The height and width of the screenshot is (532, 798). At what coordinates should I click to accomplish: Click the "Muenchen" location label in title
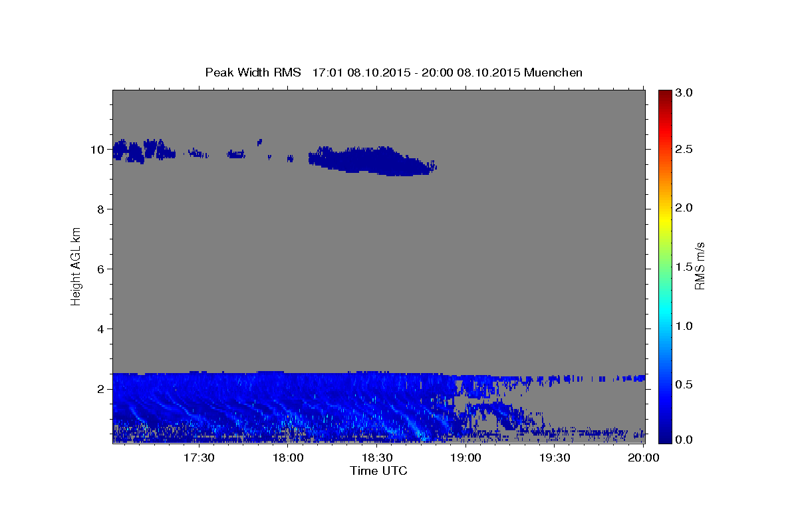tap(553, 72)
